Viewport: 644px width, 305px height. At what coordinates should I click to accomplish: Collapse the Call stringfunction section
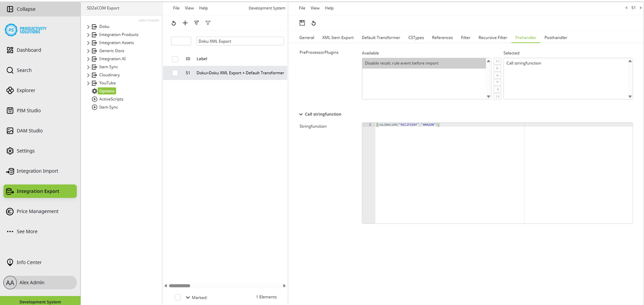[301, 114]
